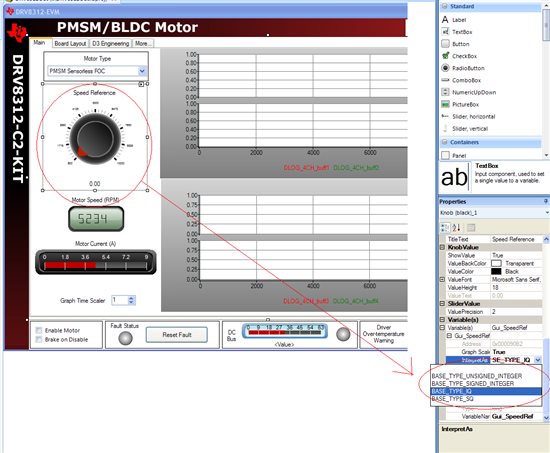This screenshot has width=550, height=453.
Task: Toggle the Brake on Disable checkbox
Action: tap(39, 339)
